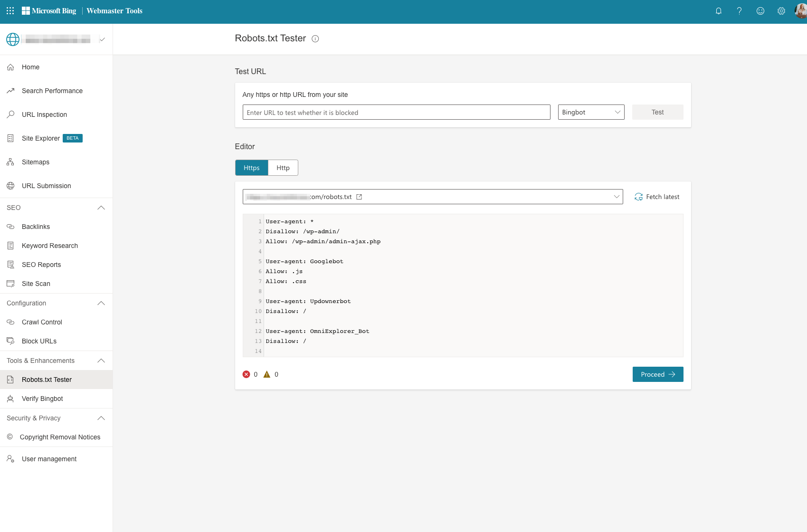Open robots.txt via the external link icon
The height and width of the screenshot is (532, 807).
(x=360, y=196)
